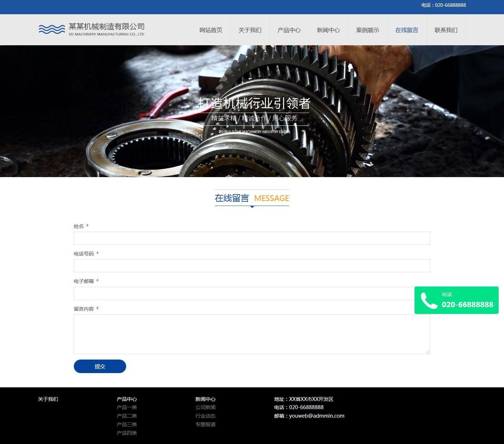Open footer link 产品一类
The width and height of the screenshot is (504, 444).
coord(127,407)
